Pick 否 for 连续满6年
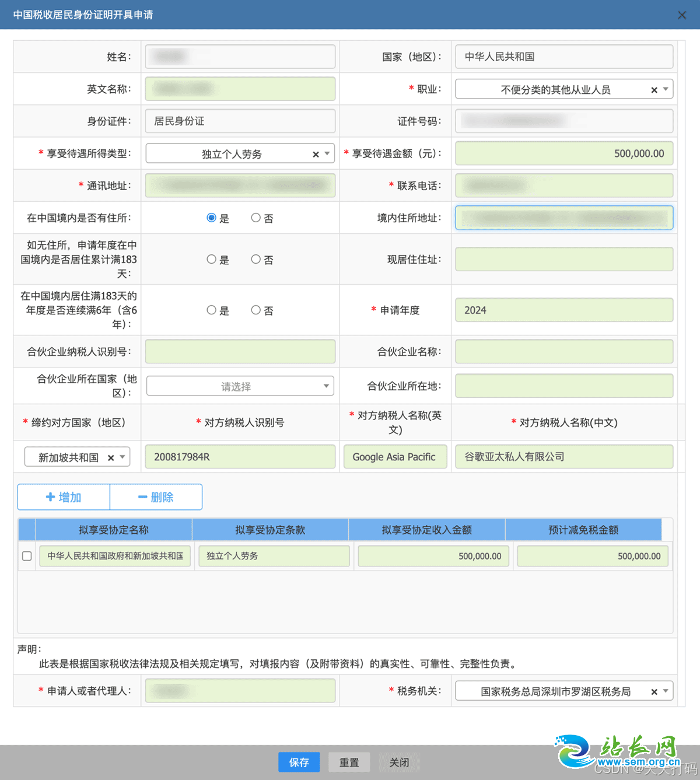 pos(256,310)
